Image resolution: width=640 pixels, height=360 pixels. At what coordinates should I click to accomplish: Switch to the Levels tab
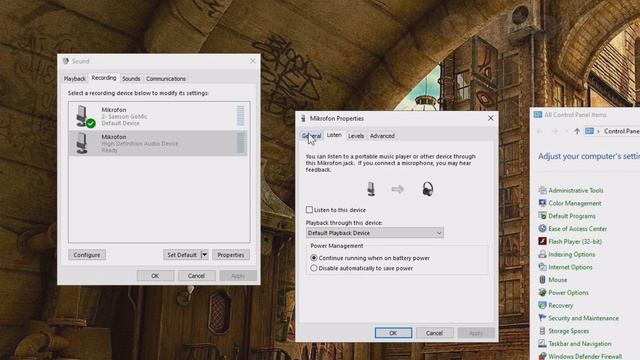pyautogui.click(x=356, y=136)
